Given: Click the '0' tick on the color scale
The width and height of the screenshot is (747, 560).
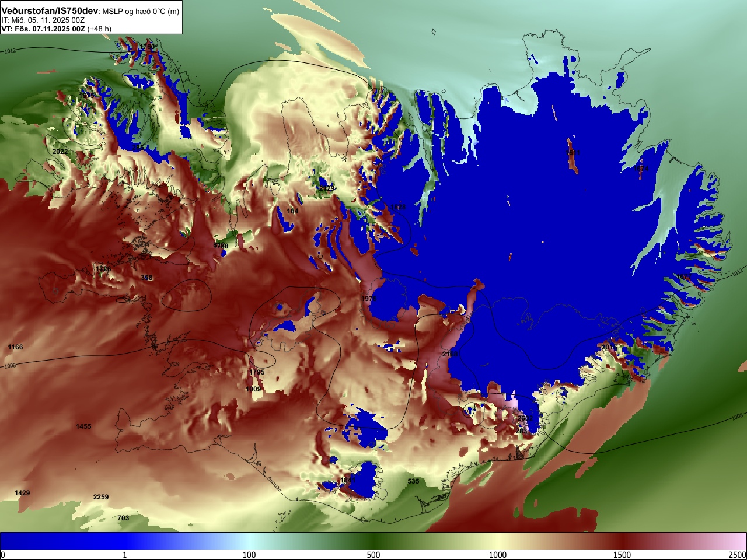Looking at the screenshot, I should click(x=3, y=555).
